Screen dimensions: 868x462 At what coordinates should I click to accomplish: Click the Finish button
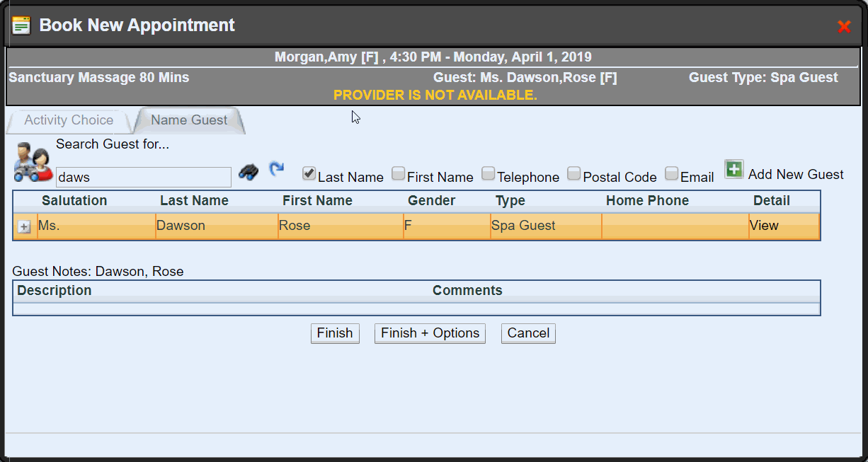click(x=335, y=333)
